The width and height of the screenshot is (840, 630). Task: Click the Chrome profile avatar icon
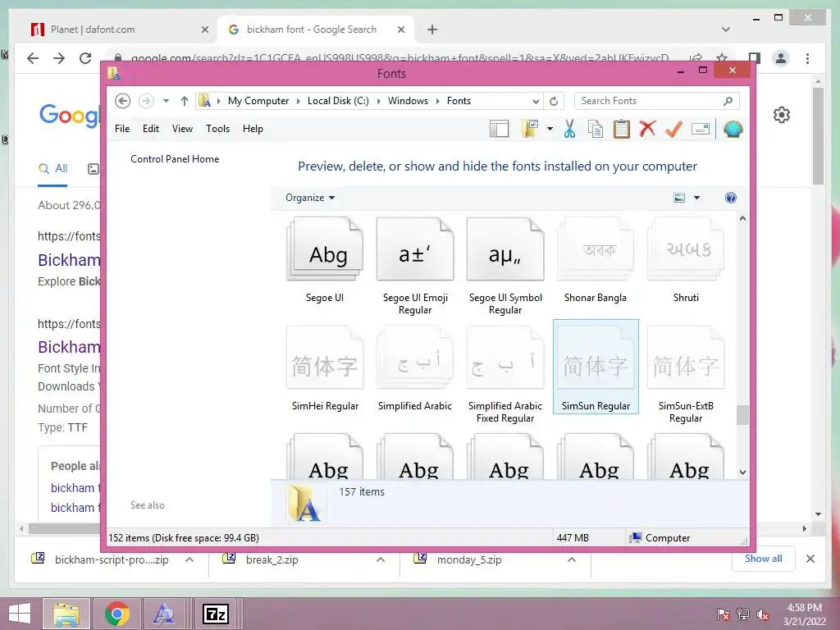(781, 58)
